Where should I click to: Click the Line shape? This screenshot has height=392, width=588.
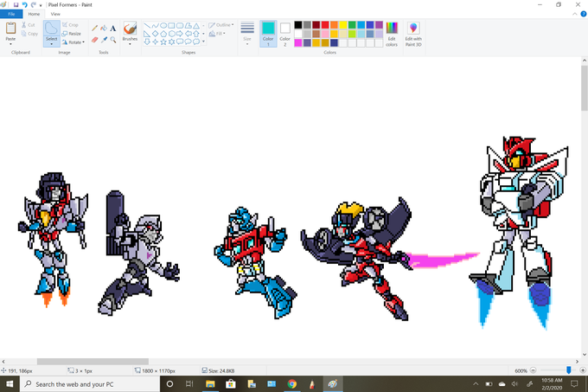pos(147,25)
